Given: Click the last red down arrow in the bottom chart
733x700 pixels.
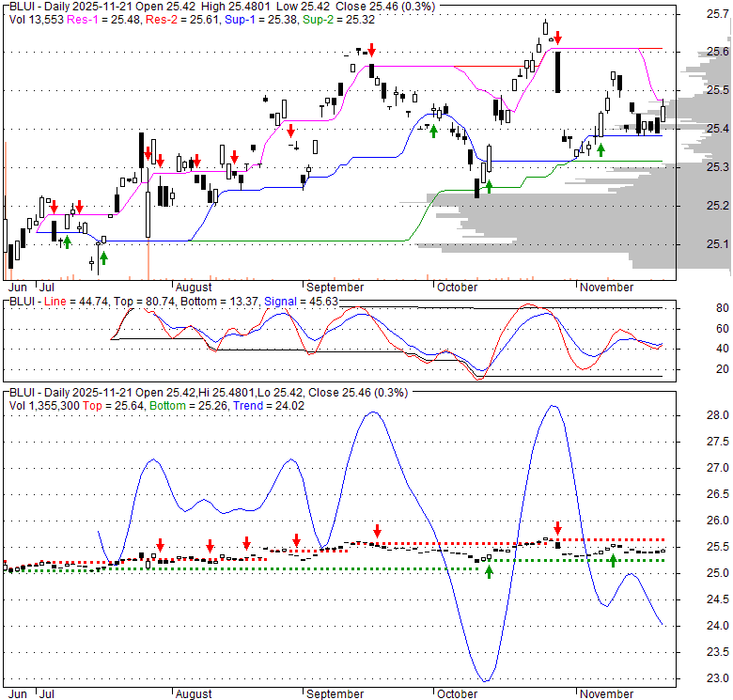Looking at the screenshot, I should pyautogui.click(x=557, y=528).
